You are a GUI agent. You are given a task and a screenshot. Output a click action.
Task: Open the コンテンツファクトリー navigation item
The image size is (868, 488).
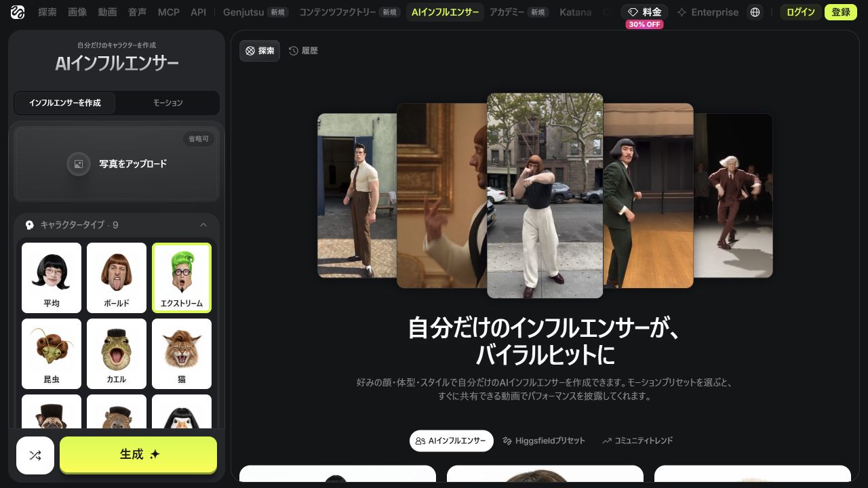tap(350, 12)
